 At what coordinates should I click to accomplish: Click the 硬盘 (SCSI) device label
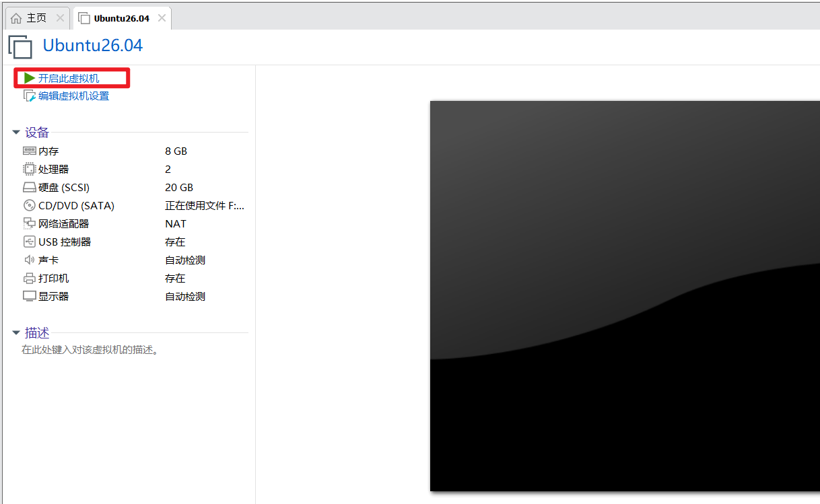pyautogui.click(x=64, y=188)
